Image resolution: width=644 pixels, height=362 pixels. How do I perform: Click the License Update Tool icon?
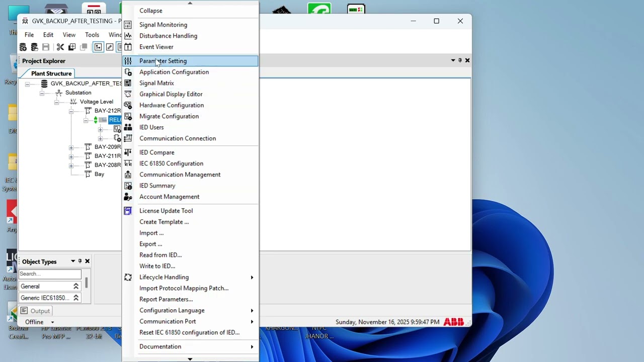pos(128,211)
